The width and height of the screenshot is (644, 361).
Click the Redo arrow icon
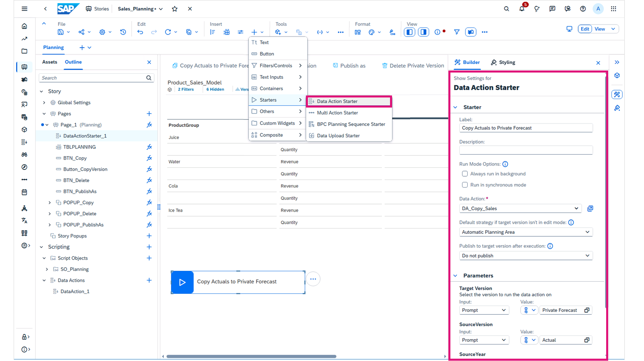(x=154, y=32)
